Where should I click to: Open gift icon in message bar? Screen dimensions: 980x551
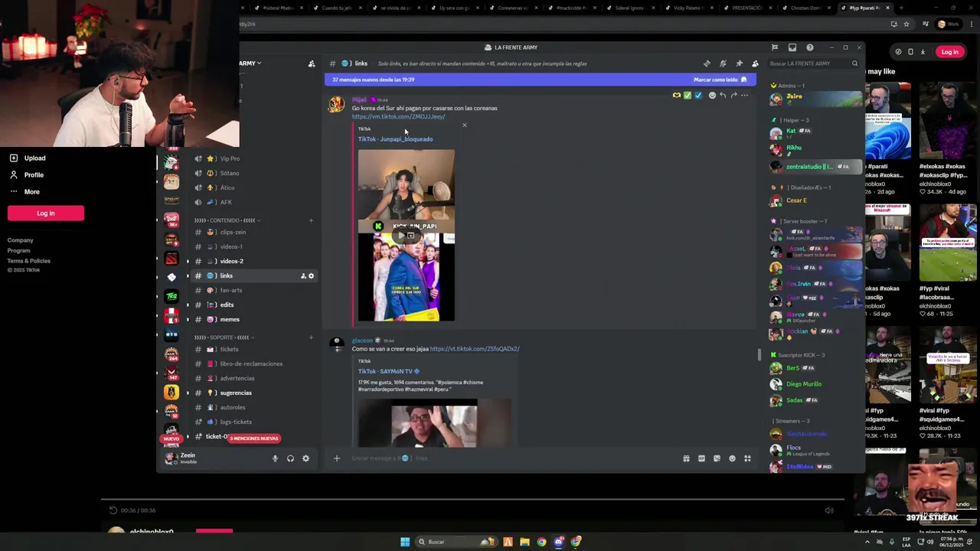686,458
